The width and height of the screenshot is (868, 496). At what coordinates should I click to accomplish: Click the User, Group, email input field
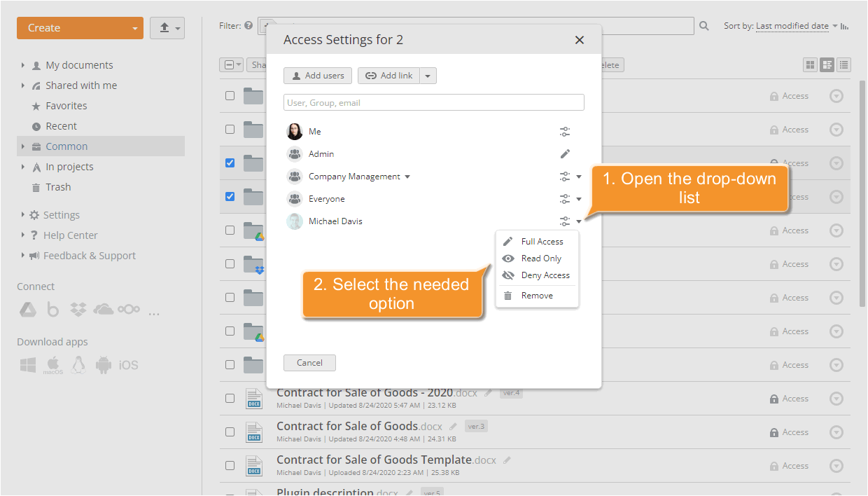coord(433,102)
